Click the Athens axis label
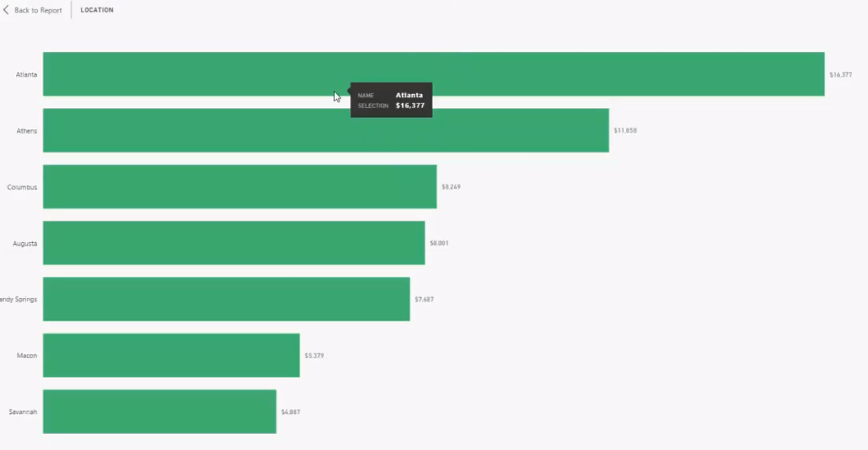 pos(27,131)
